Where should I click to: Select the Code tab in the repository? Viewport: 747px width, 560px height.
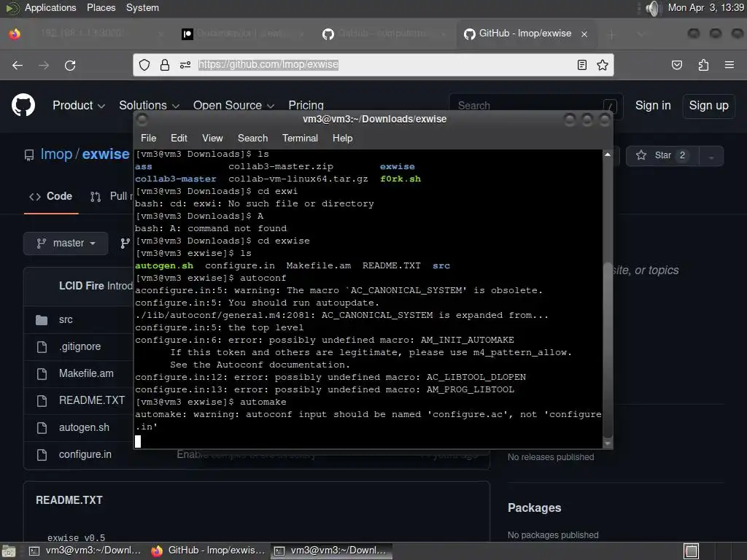(51, 196)
